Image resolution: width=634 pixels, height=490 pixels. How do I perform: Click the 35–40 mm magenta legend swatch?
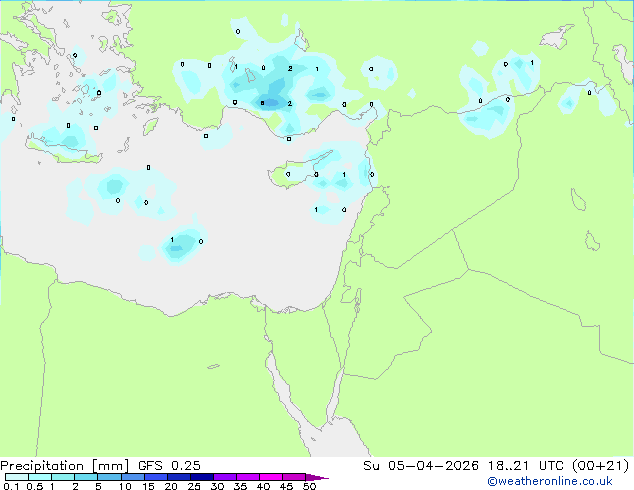coord(248,477)
